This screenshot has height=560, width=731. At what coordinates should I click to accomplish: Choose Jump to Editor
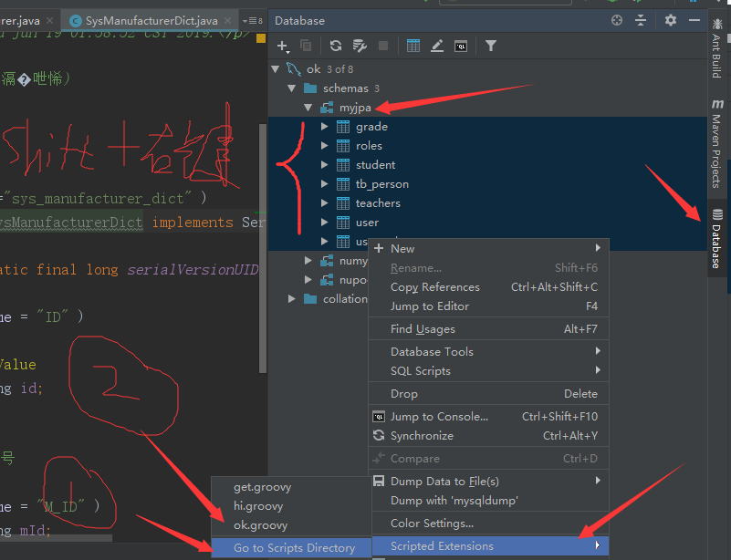[x=488, y=306]
